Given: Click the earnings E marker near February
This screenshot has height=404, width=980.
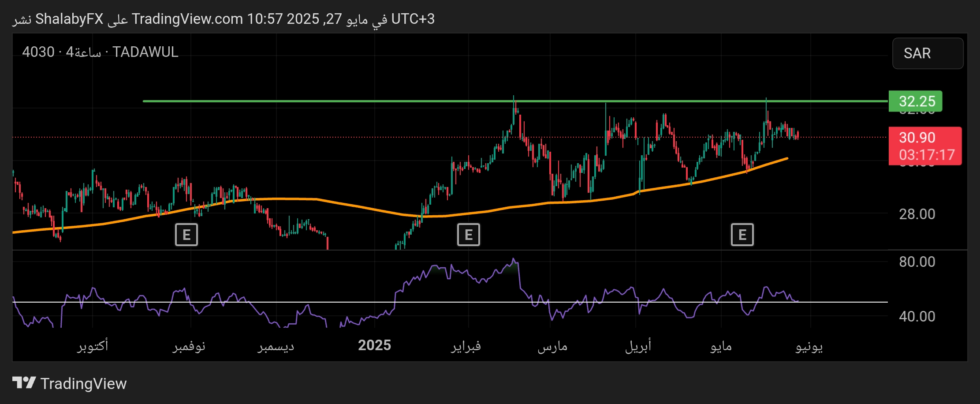Looking at the screenshot, I should 468,235.
